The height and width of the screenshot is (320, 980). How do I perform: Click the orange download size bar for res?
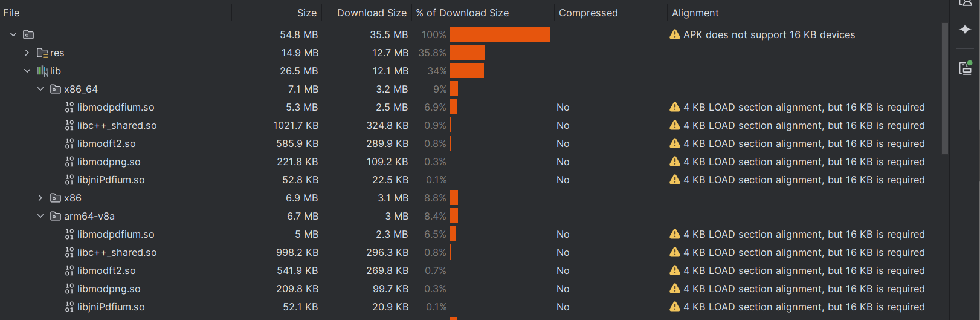(x=467, y=53)
